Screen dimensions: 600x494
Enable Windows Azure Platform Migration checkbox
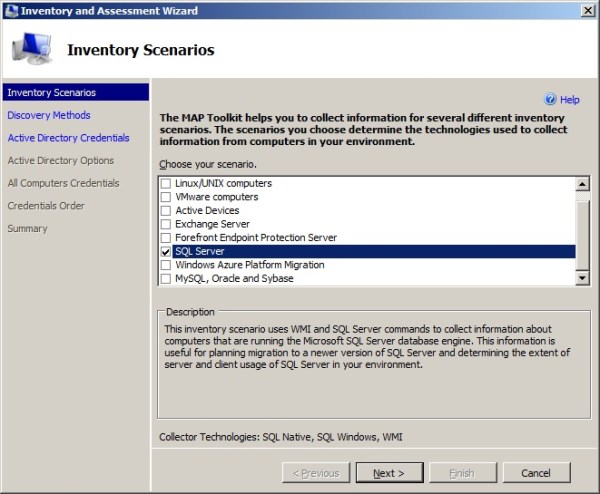(x=166, y=265)
